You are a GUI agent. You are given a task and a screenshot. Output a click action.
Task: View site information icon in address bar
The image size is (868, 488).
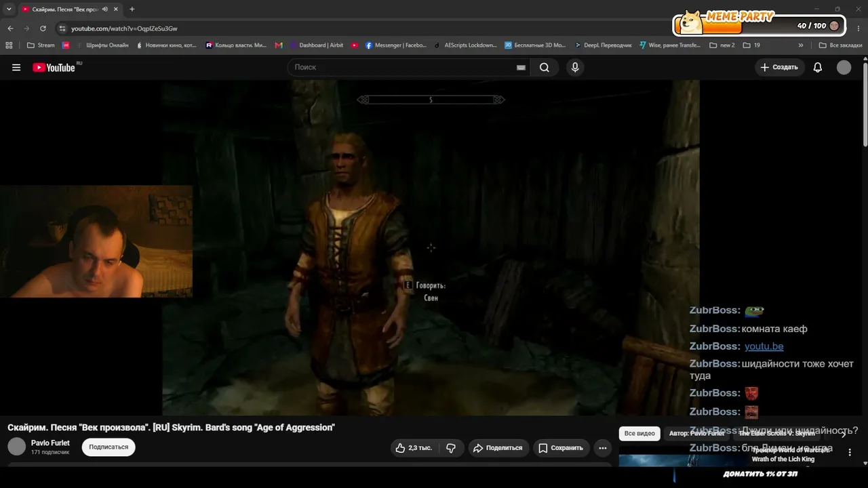click(62, 28)
